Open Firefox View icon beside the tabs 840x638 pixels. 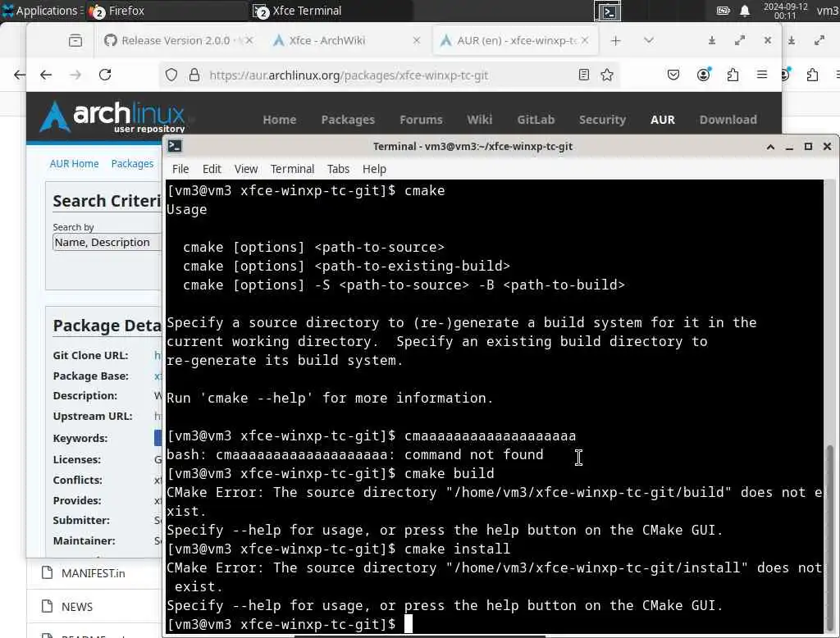point(75,41)
